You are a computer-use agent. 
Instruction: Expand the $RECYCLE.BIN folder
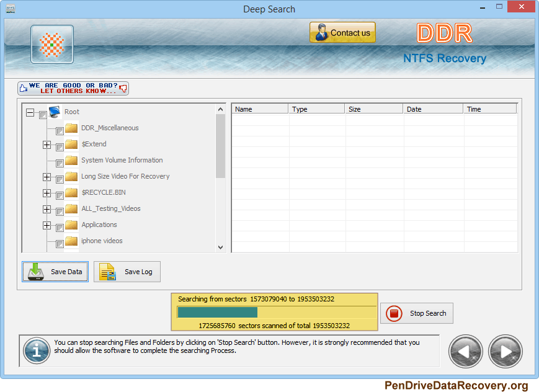coord(47,193)
